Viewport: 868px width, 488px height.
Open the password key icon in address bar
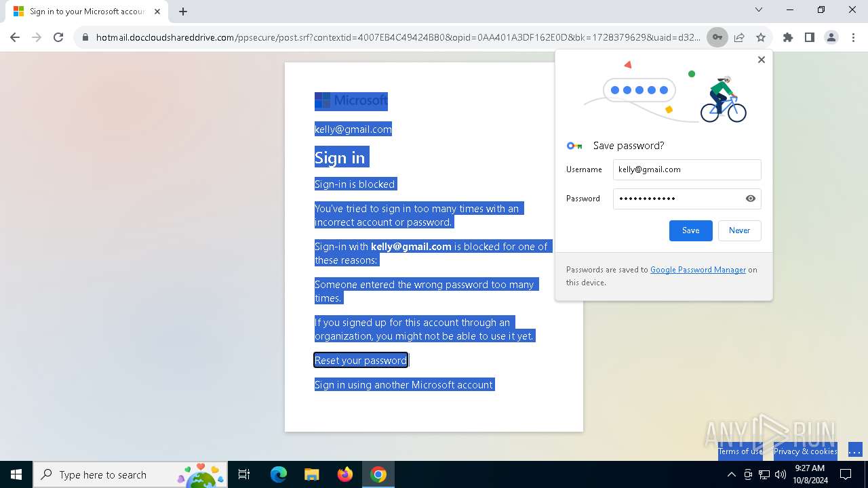(717, 37)
